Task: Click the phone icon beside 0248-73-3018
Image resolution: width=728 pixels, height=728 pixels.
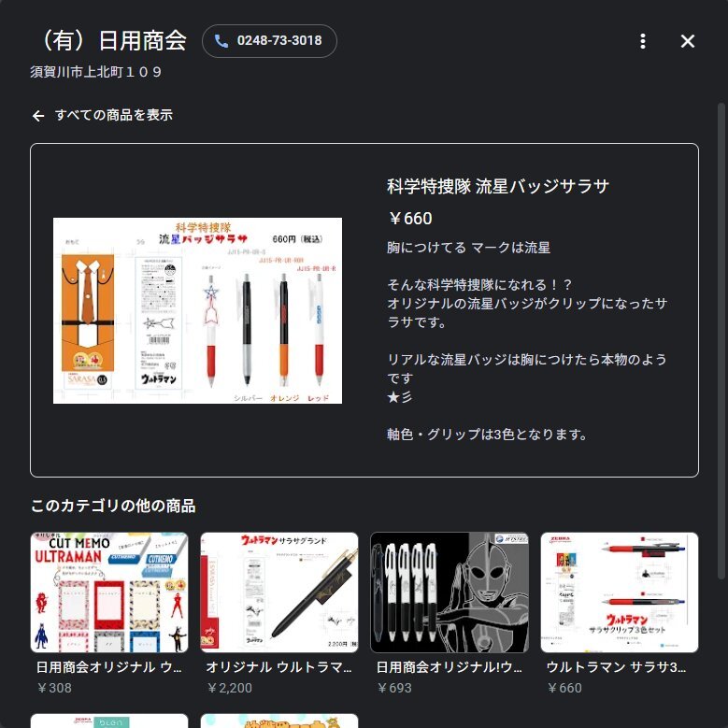Action: pyautogui.click(x=221, y=41)
